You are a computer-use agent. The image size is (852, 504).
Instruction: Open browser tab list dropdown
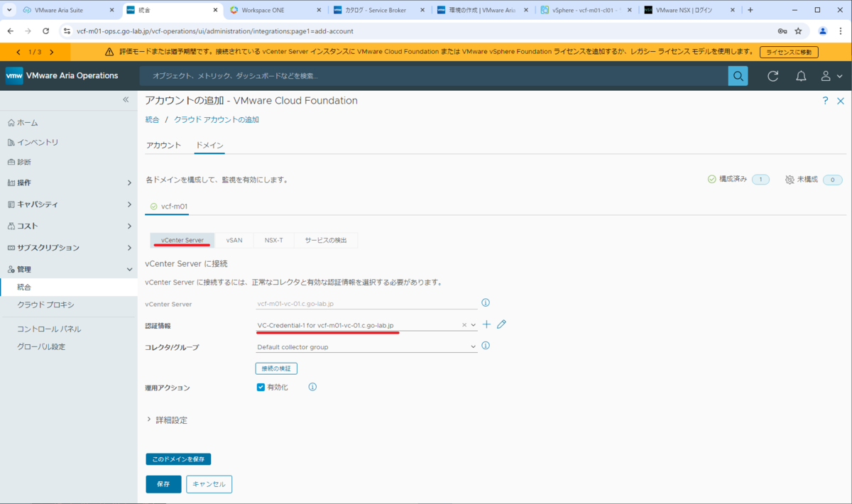[9, 10]
